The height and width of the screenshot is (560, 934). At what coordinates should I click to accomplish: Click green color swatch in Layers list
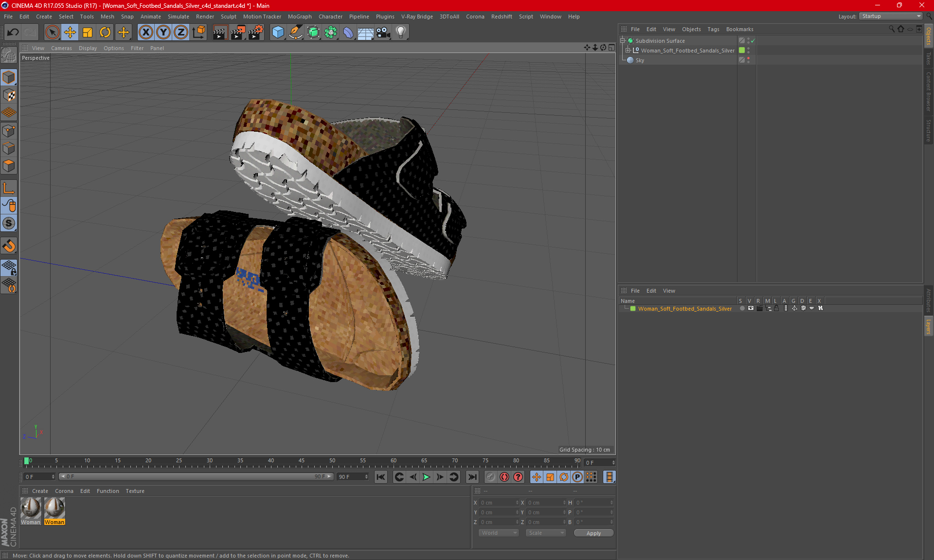pyautogui.click(x=633, y=309)
